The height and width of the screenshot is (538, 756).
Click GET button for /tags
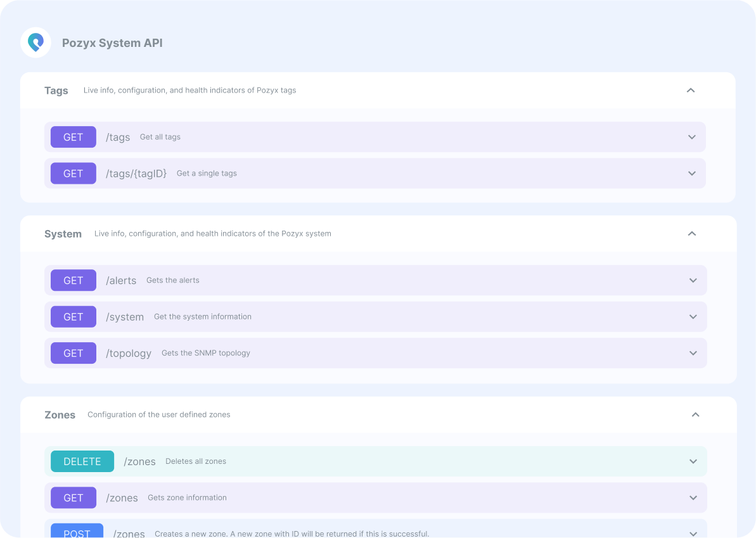coord(74,138)
